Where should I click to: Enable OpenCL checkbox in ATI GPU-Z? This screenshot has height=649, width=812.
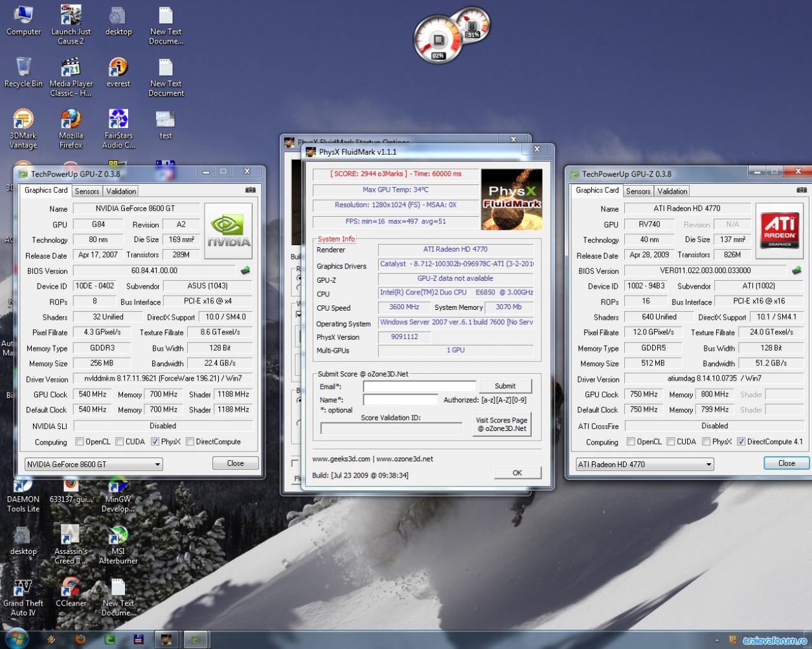click(631, 442)
